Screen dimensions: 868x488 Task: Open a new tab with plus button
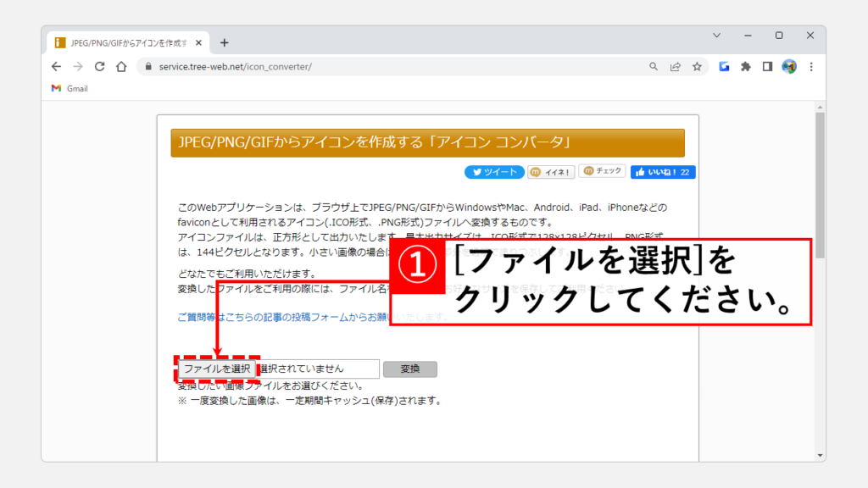pyautogui.click(x=224, y=42)
